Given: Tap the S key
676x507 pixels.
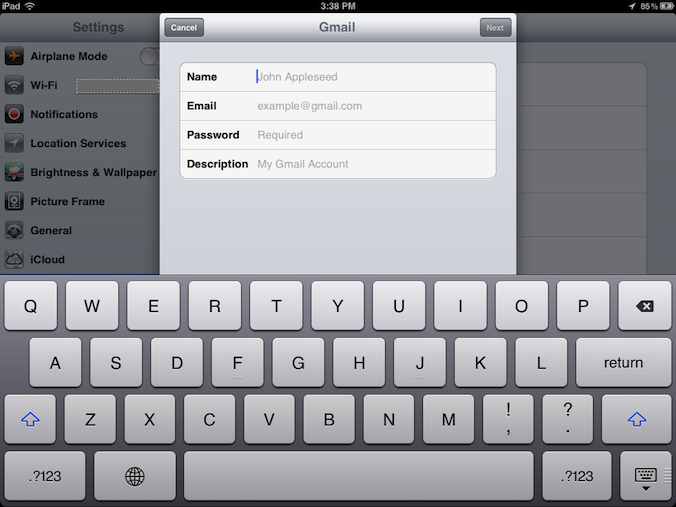Looking at the screenshot, I should pyautogui.click(x=116, y=362).
